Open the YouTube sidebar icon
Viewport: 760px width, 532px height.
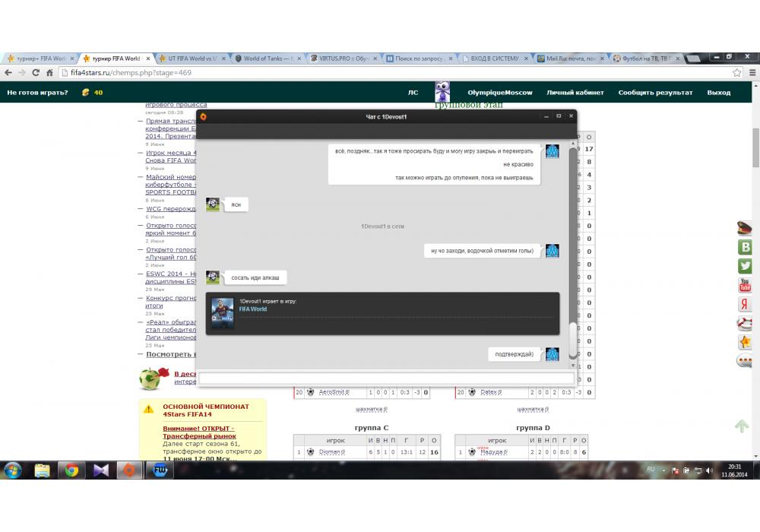click(745, 285)
